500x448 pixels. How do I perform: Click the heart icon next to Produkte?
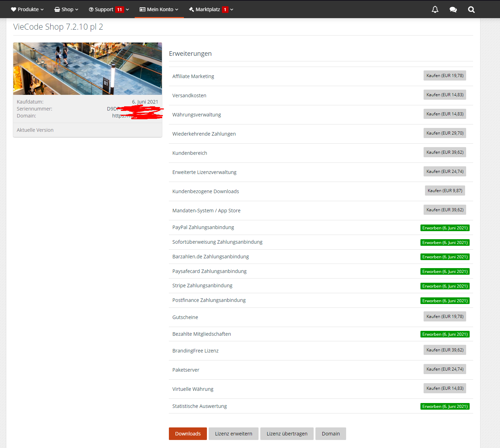[x=14, y=9]
